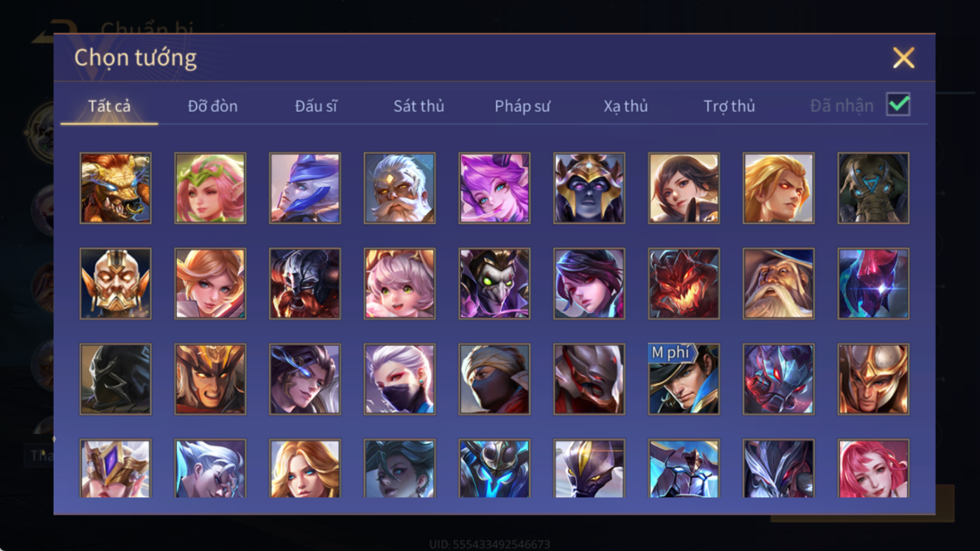Screen dimensions: 980x551
Task: Select the hero tagged M phí
Action: coord(684,379)
